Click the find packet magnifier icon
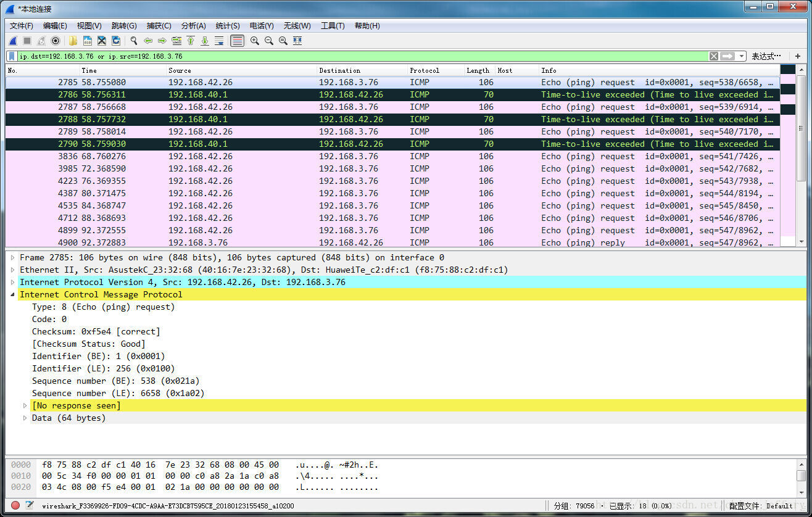This screenshot has height=517, width=812. click(x=133, y=41)
